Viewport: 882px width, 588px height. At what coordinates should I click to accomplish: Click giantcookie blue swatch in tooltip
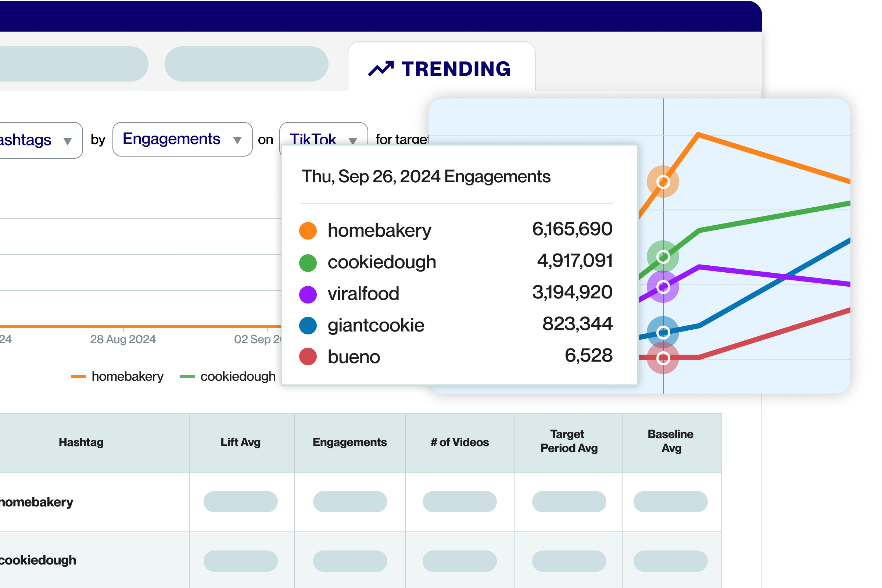pos(308,325)
